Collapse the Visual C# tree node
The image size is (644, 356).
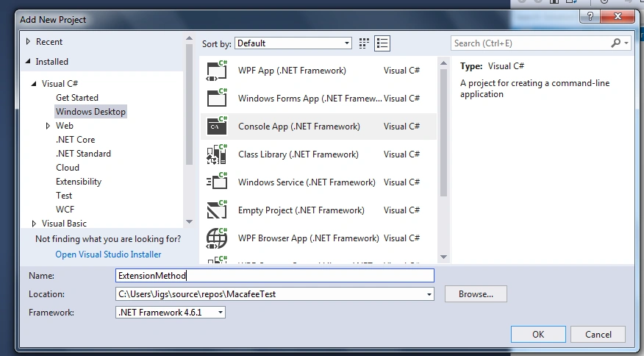click(34, 83)
